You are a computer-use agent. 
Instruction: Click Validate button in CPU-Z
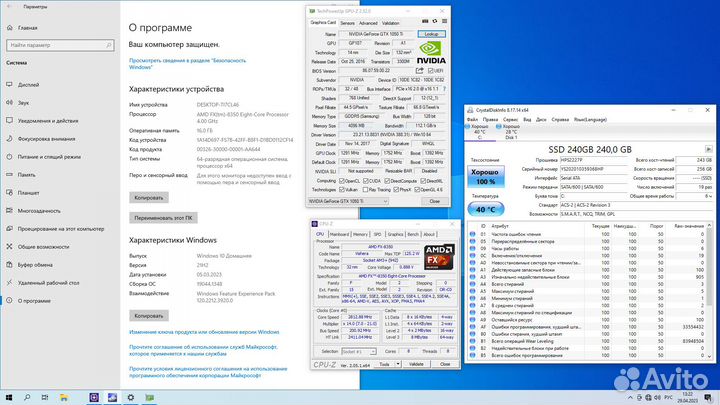[x=416, y=364]
